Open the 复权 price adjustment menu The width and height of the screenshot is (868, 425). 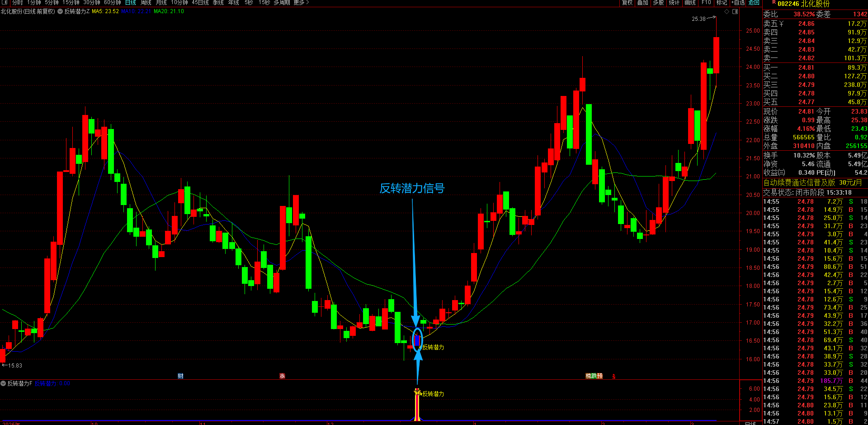click(x=627, y=2)
